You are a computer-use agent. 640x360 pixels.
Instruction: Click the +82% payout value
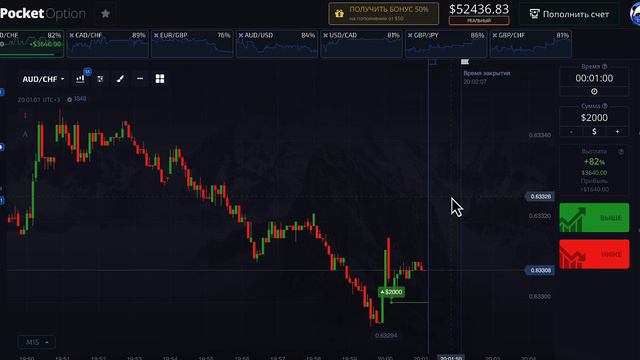[x=594, y=162]
